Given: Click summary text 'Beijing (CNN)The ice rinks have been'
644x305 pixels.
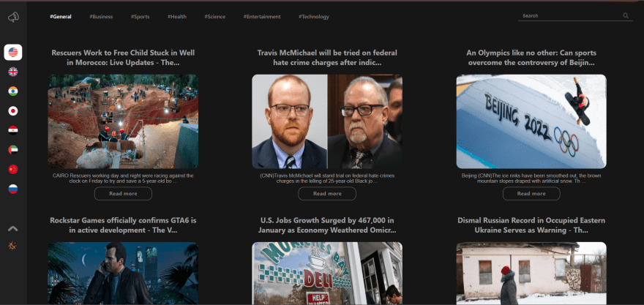Looking at the screenshot, I should (531, 178).
